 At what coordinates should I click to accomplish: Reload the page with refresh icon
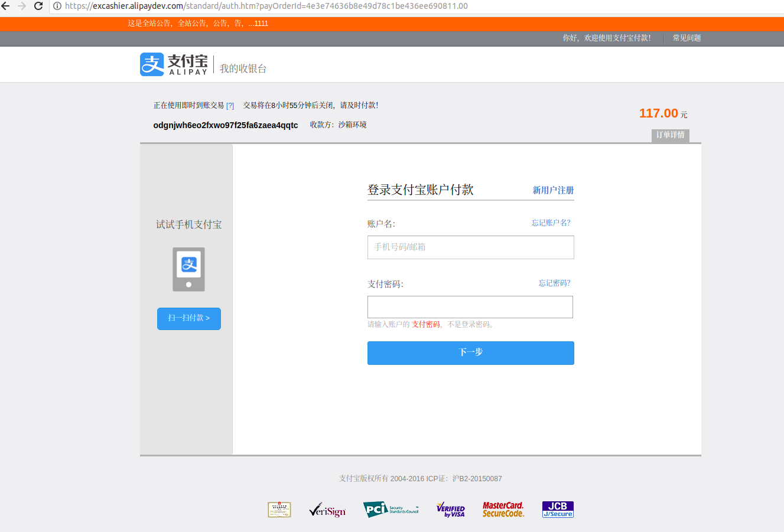point(38,6)
